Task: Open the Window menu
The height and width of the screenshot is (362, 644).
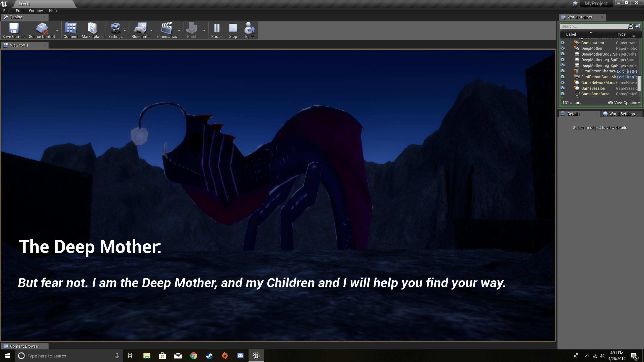Action: click(x=35, y=11)
